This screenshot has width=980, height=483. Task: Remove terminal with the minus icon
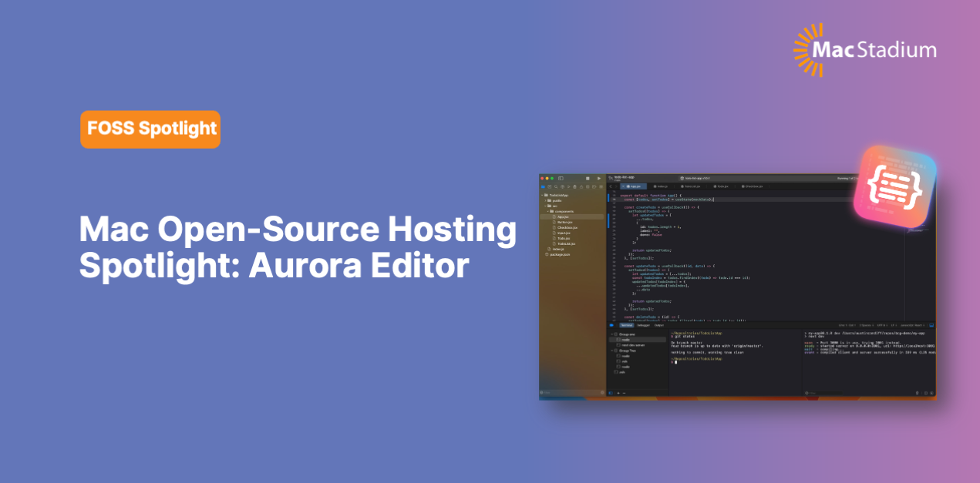coord(624,393)
